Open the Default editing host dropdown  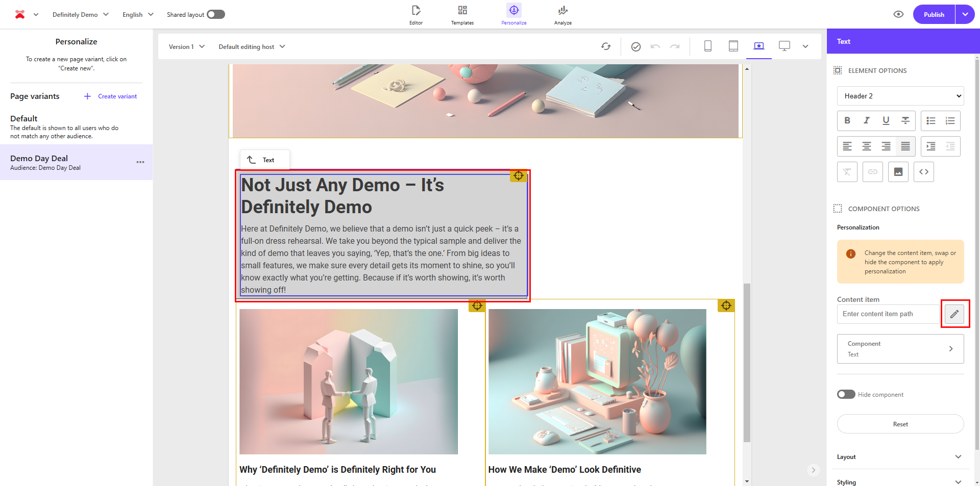(252, 46)
